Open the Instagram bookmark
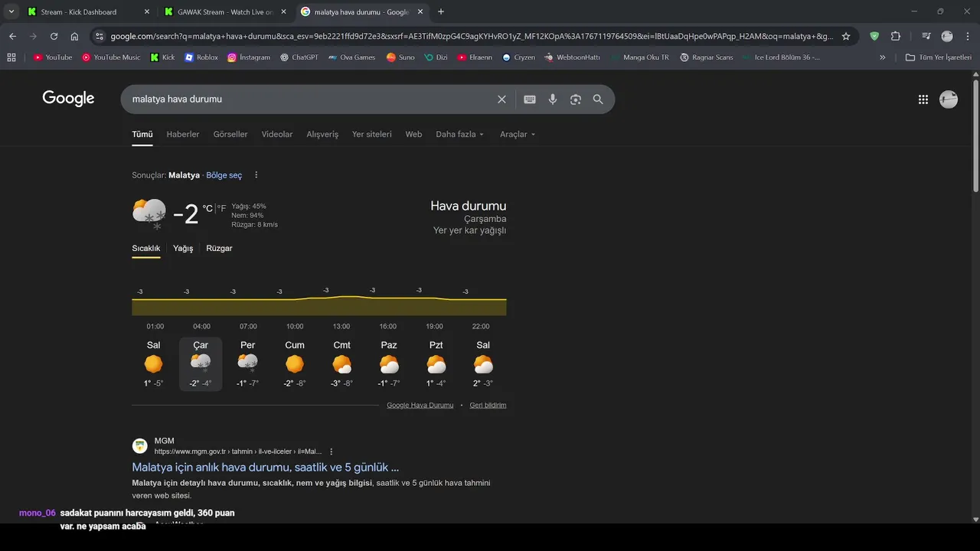980x551 pixels. pos(249,57)
